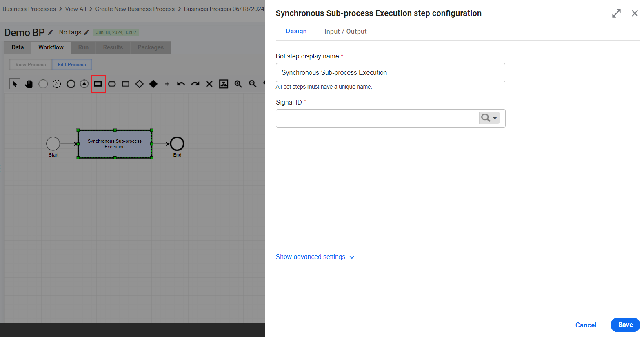Redo the last workflow change

(x=195, y=84)
